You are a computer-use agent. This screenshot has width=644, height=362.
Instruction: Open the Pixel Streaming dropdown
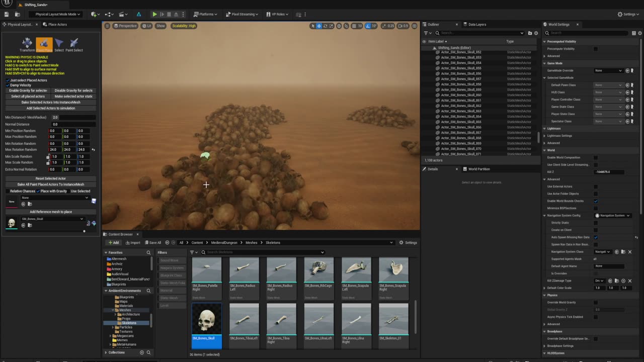(242, 14)
